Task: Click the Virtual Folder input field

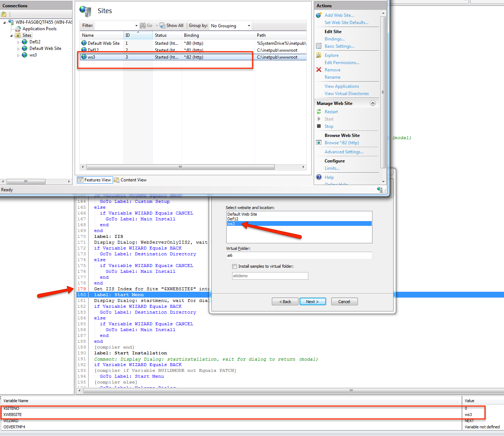Action: coord(299,255)
